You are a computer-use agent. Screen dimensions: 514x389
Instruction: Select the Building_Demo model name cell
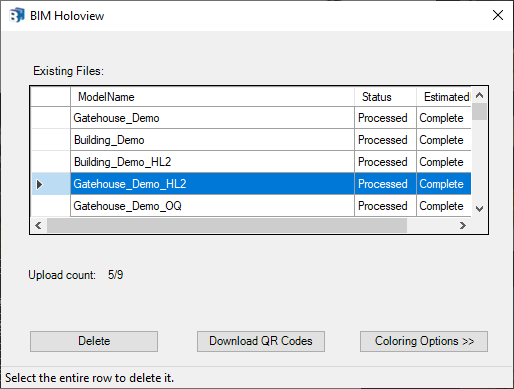(212, 140)
